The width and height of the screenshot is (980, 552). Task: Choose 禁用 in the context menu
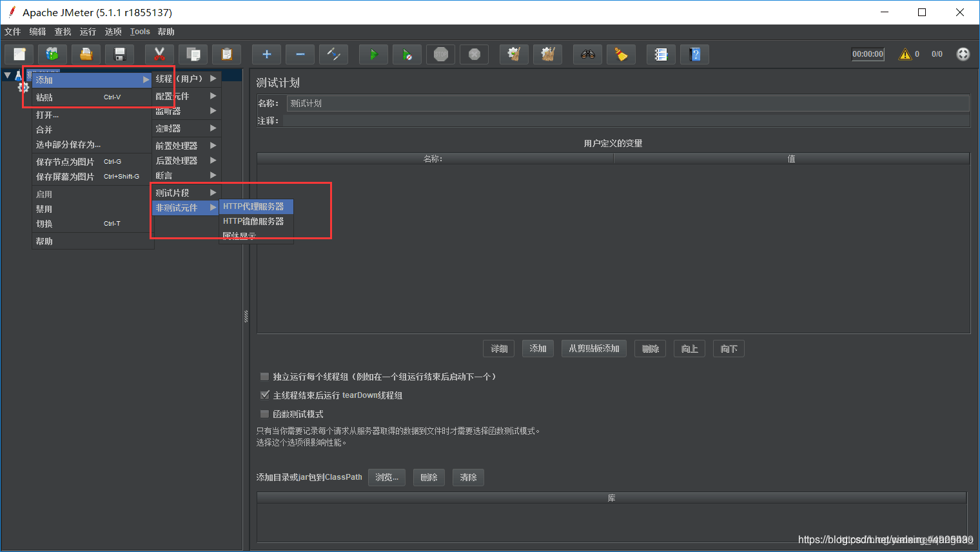pos(92,209)
